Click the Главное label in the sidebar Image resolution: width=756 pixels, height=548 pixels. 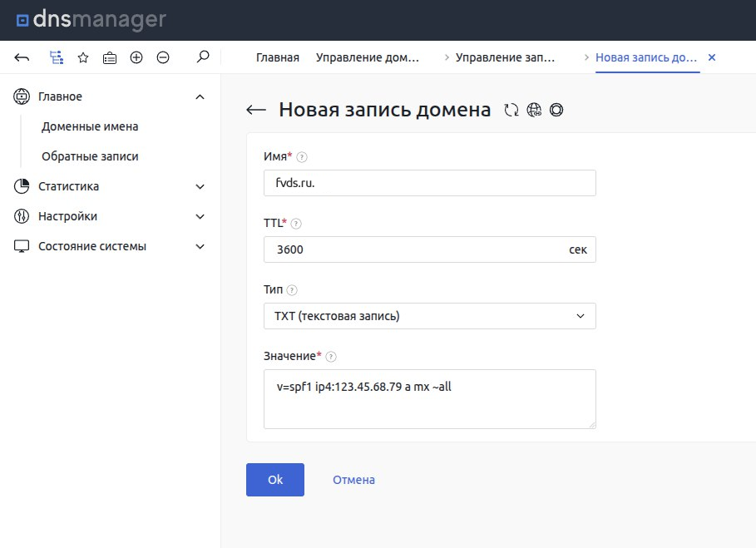coord(60,96)
